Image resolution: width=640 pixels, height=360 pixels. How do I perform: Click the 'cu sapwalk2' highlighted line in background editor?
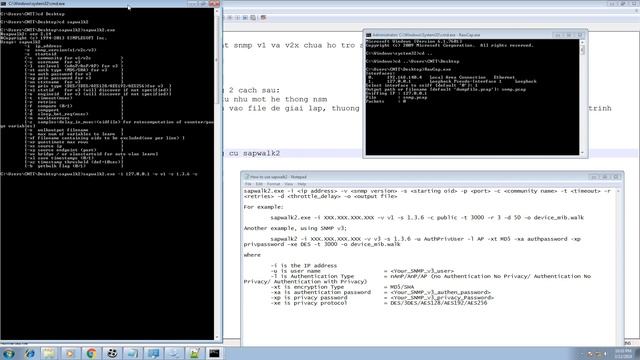coord(255,153)
